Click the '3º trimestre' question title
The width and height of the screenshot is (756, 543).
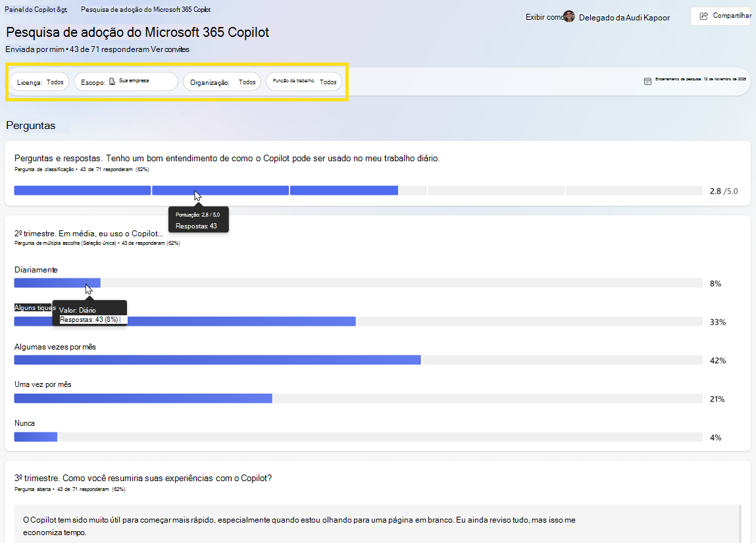143,478
